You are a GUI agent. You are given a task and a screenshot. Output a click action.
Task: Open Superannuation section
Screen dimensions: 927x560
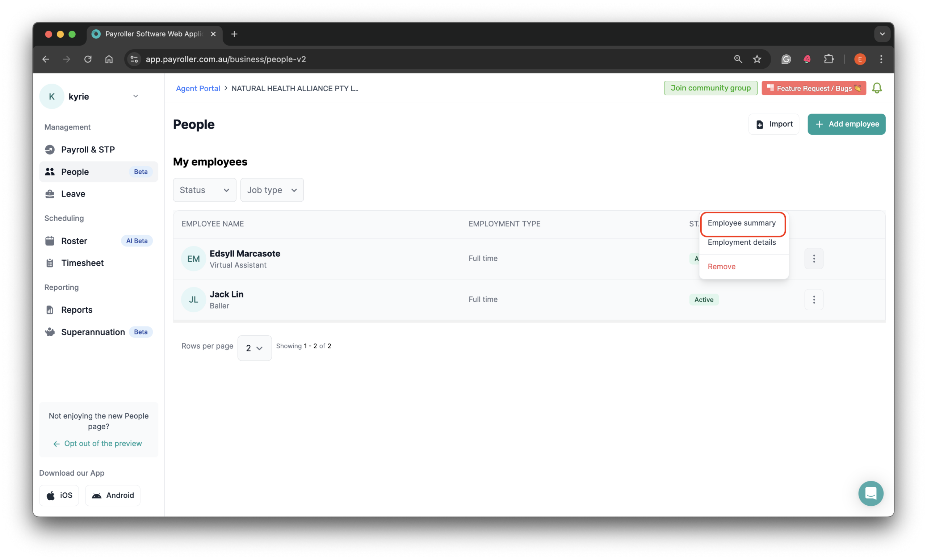[93, 332]
